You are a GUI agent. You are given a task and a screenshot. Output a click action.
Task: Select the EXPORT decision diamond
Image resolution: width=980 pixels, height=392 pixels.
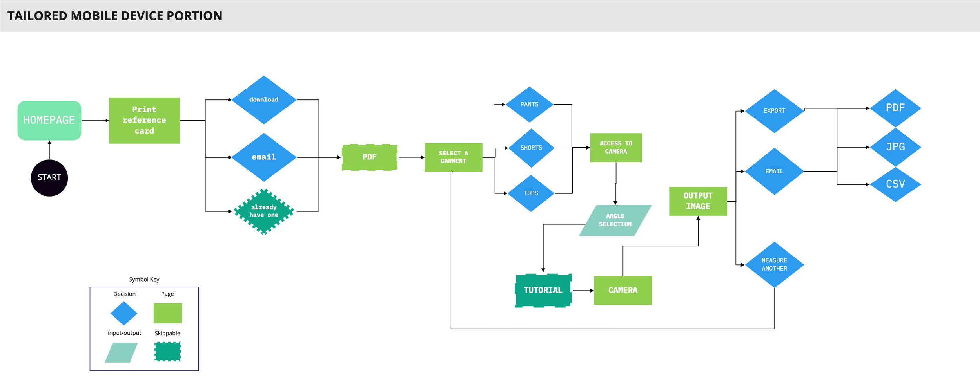tap(774, 110)
